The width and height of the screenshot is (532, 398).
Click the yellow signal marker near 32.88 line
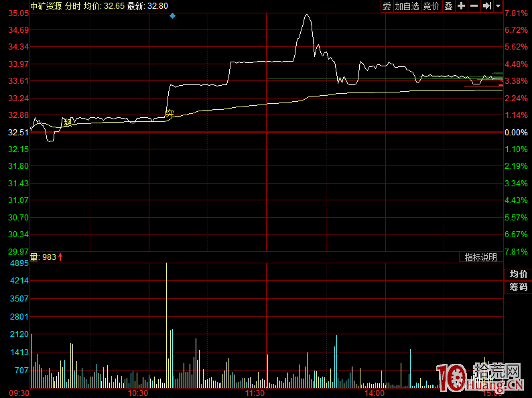[x=68, y=122]
